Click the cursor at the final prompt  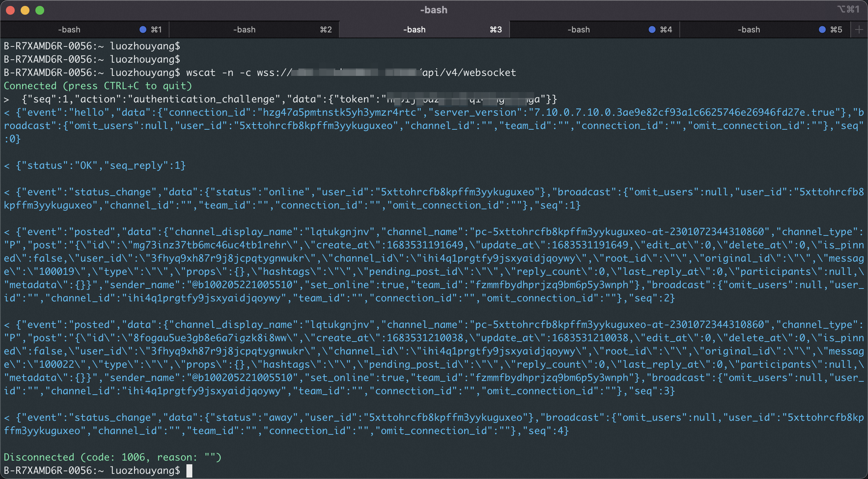tap(189, 471)
